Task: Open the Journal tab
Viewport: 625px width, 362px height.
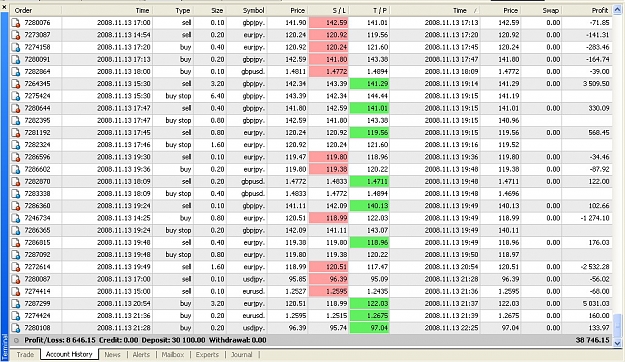Action: (x=242, y=354)
